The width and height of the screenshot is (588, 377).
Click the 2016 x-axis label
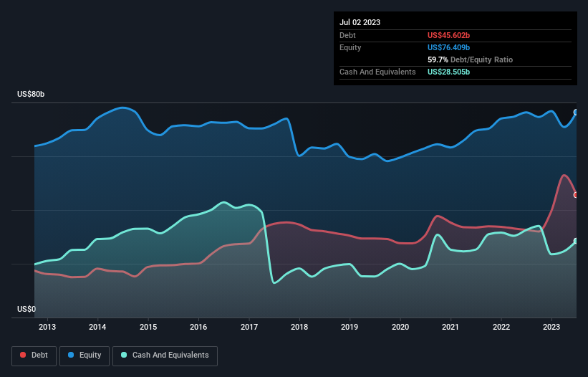pyautogui.click(x=198, y=327)
